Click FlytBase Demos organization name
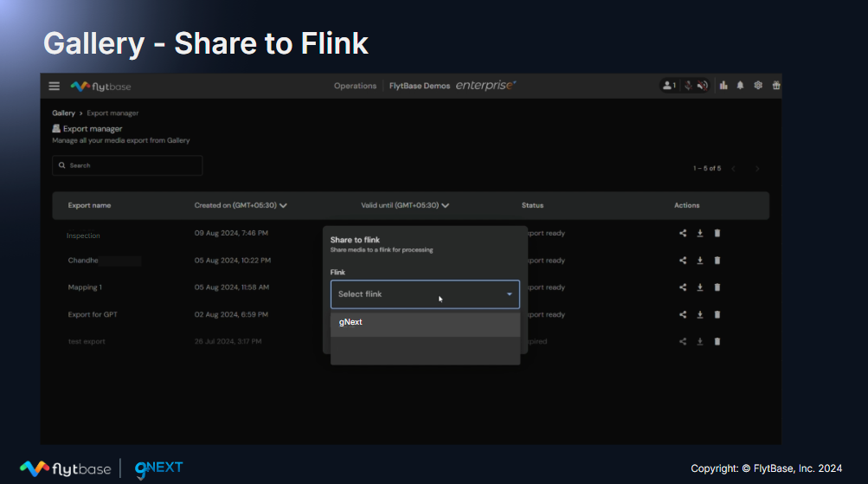 coord(420,86)
